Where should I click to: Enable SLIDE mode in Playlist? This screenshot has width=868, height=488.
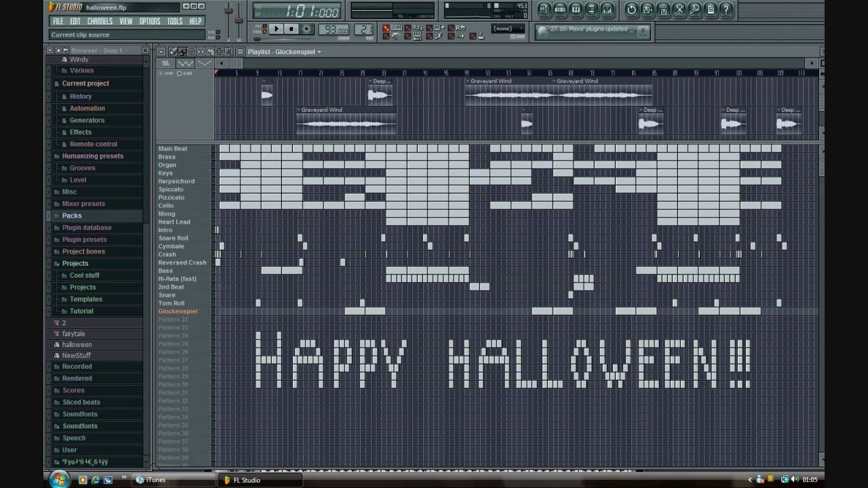[184, 73]
